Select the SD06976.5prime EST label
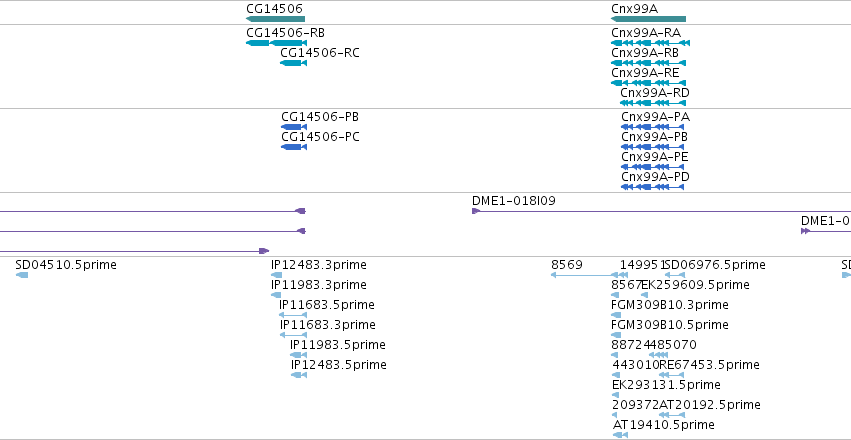The width and height of the screenshot is (851, 440). coord(715,265)
